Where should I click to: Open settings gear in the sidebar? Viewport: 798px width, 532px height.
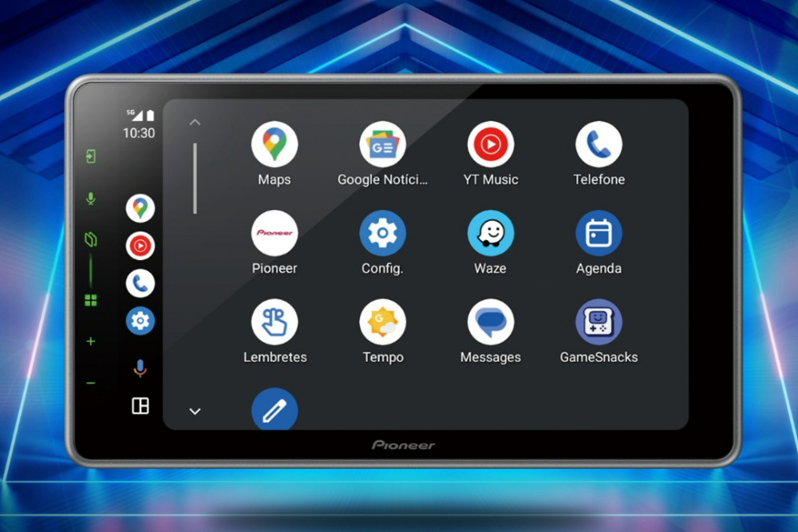click(140, 321)
